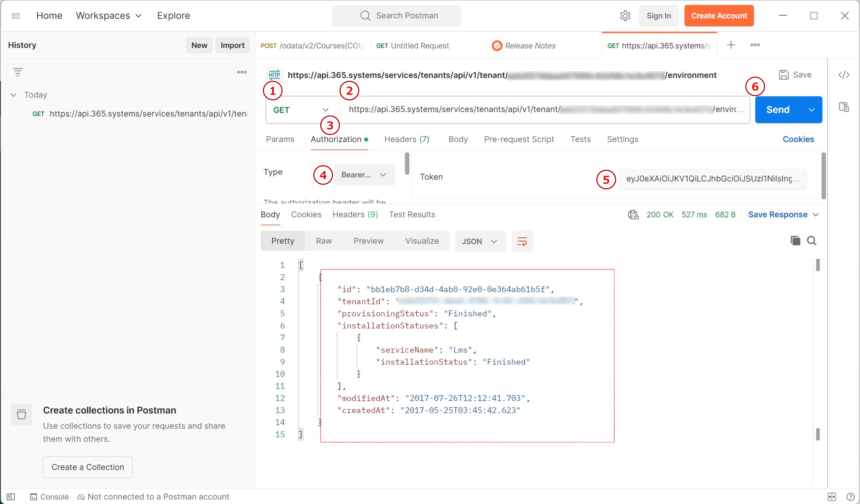Viewport: 860px width, 504px height.
Task: Search the response with magnifier icon
Action: tap(812, 241)
